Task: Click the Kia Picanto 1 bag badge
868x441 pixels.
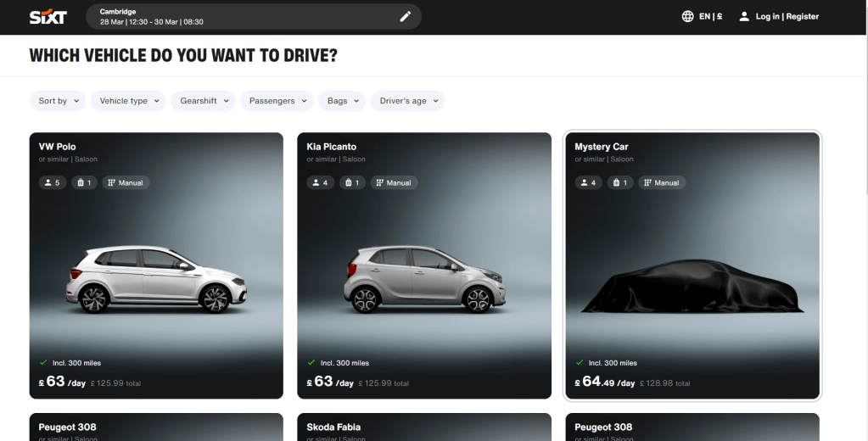Action: (352, 182)
